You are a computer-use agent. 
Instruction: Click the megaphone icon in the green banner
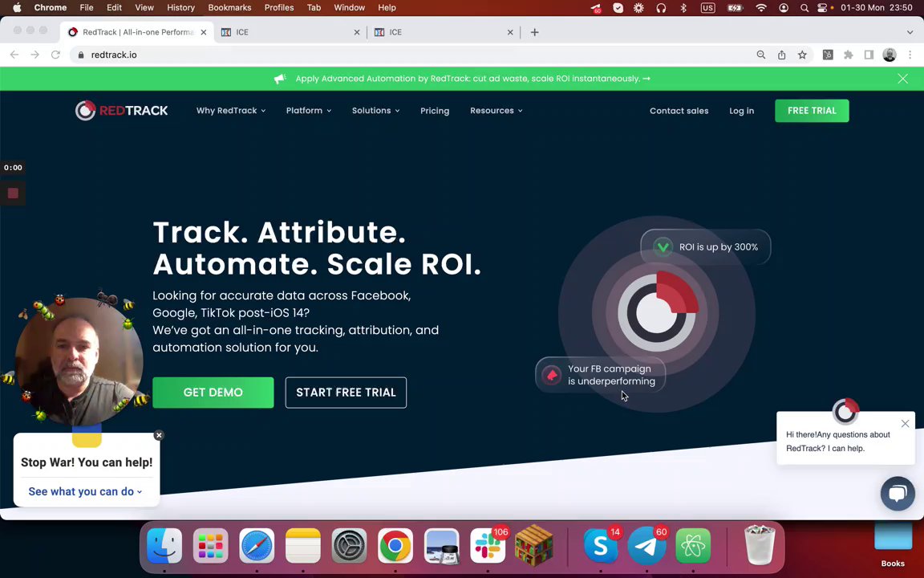pos(281,79)
